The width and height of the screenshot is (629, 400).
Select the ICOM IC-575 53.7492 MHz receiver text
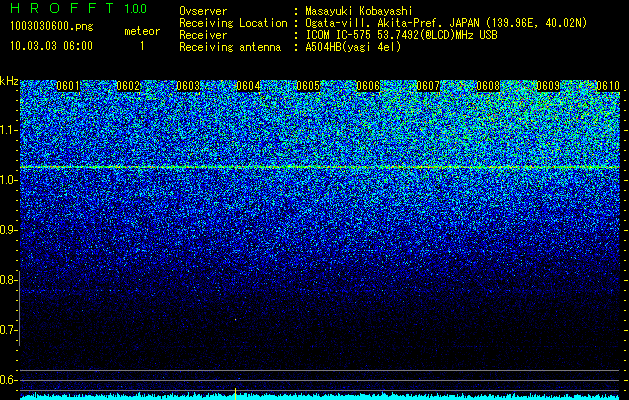click(401, 35)
